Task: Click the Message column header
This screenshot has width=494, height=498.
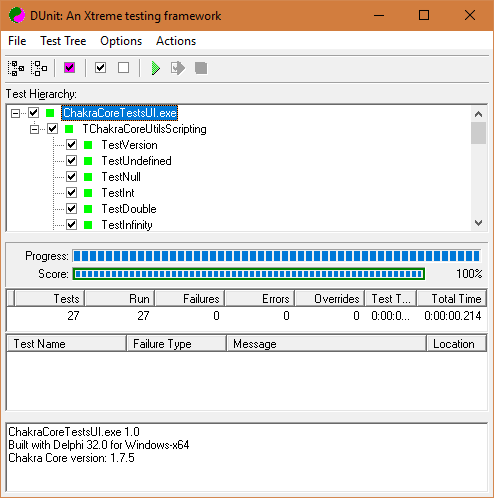Action: (326, 344)
